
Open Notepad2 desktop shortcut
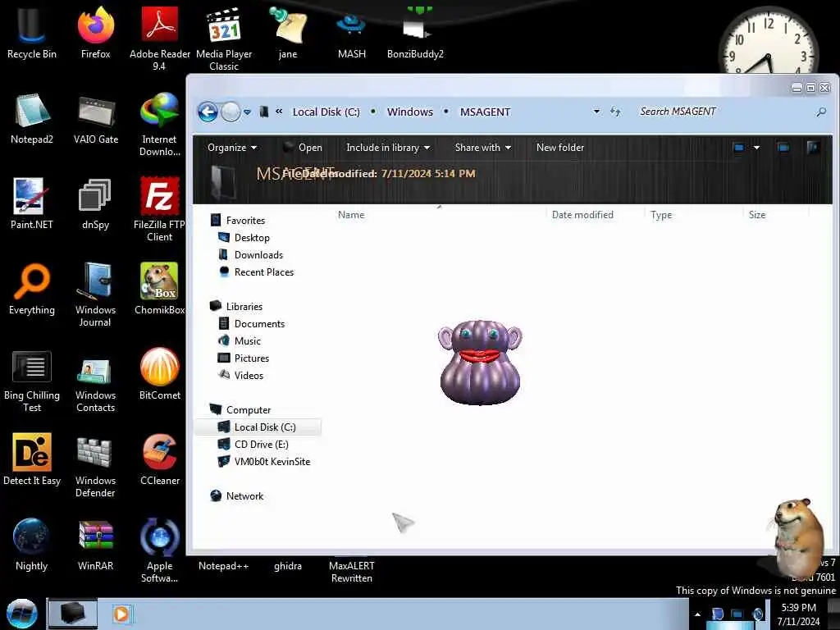(x=32, y=119)
